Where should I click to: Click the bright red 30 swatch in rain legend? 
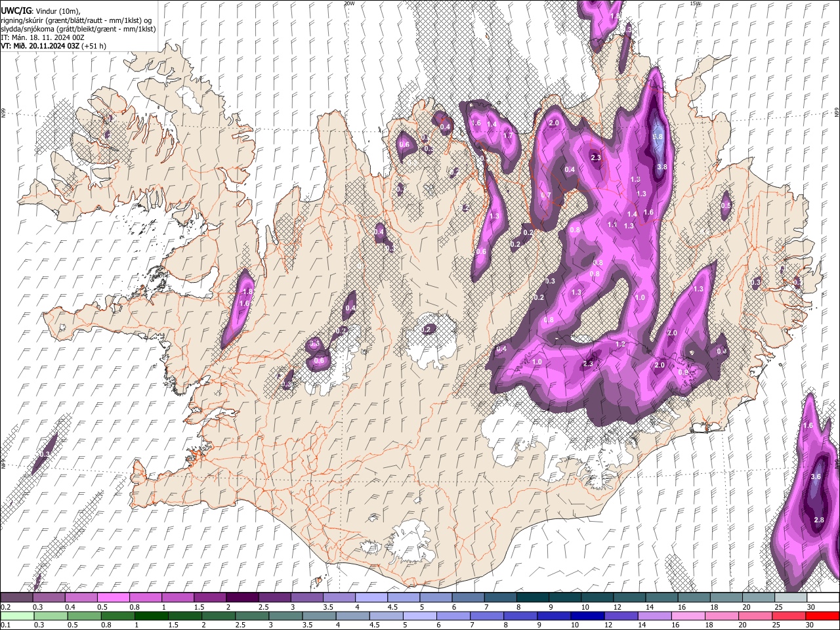click(822, 616)
